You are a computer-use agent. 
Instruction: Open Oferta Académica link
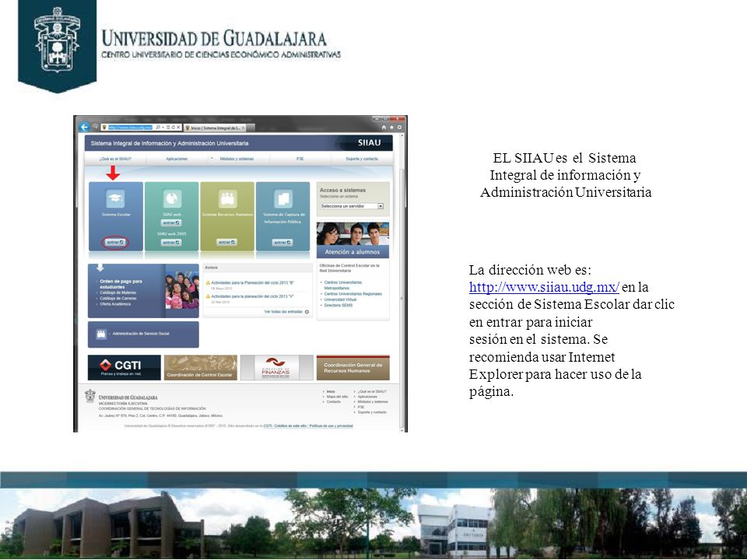[x=115, y=304]
